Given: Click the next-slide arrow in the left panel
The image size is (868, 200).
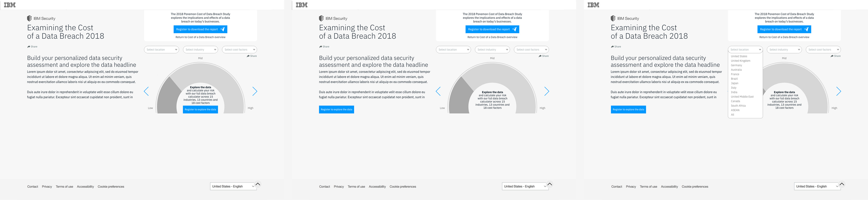Looking at the screenshot, I should pos(255,91).
